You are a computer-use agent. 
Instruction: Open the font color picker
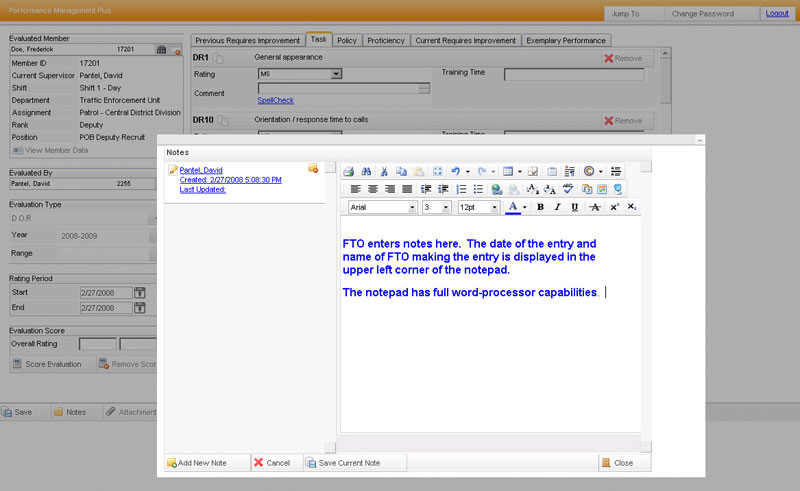coord(524,207)
